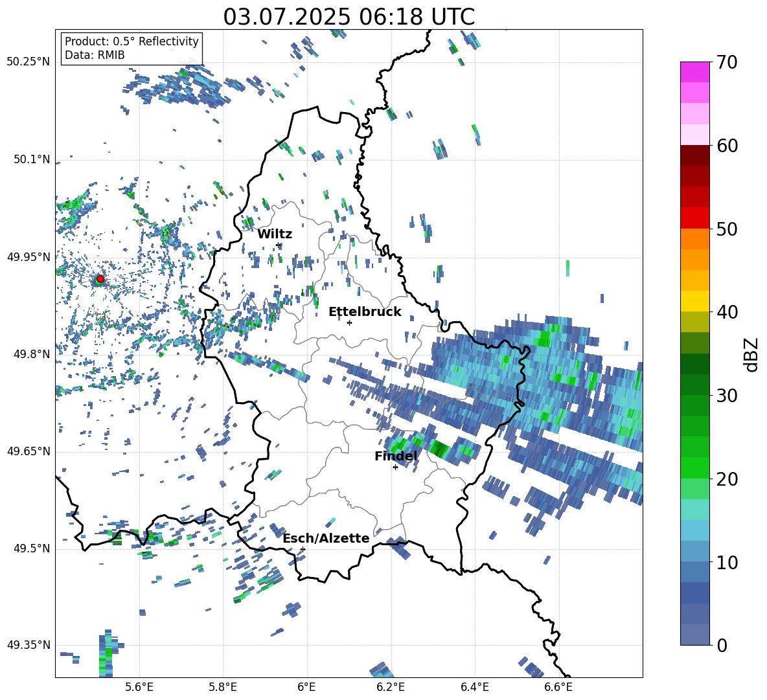Image resolution: width=767 pixels, height=700 pixels.
Task: Click the colorbar tick label 0
Action: [x=722, y=645]
